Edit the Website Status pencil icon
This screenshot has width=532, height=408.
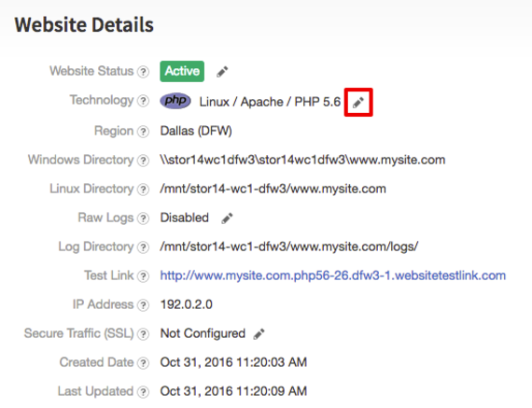222,72
